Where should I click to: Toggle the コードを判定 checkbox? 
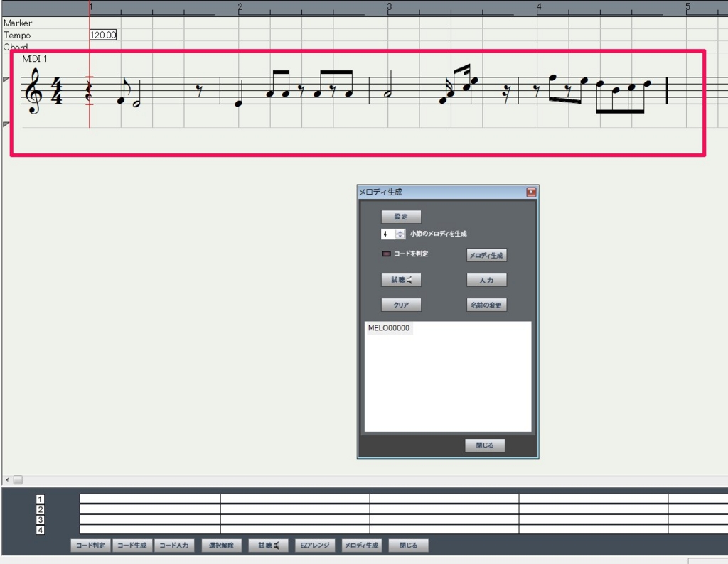pos(386,254)
